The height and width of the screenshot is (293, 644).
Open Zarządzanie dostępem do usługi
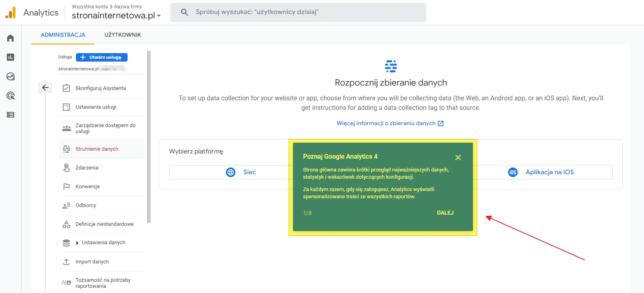click(102, 128)
